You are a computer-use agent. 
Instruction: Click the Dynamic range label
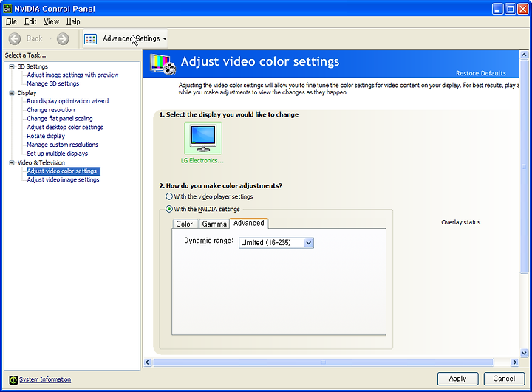coord(208,241)
